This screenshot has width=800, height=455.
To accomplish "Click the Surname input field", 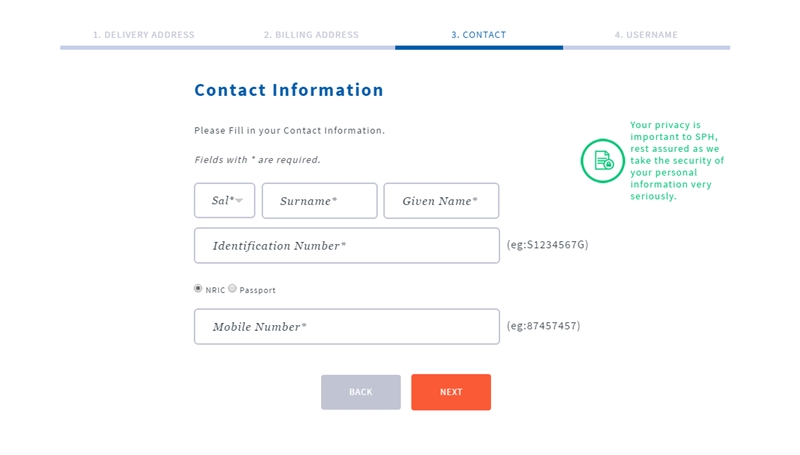I will 319,201.
